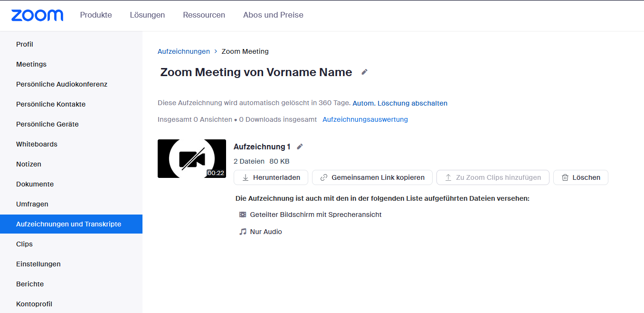The width and height of the screenshot is (644, 313).
Task: Click the Herunterladen download button
Action: tap(271, 177)
